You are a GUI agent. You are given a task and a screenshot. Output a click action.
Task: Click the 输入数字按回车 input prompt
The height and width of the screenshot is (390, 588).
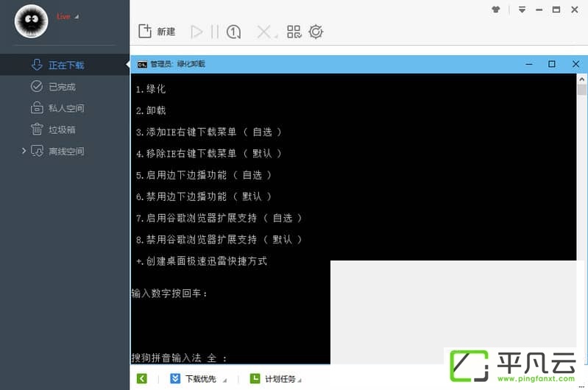pos(169,294)
